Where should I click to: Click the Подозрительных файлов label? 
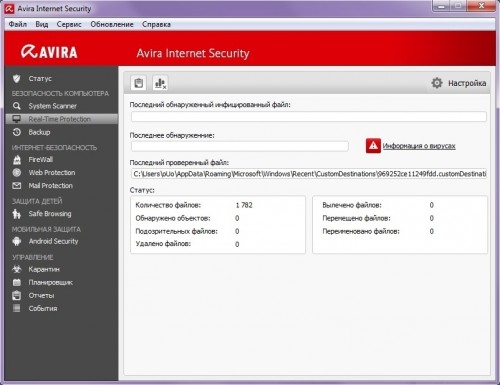[176, 231]
